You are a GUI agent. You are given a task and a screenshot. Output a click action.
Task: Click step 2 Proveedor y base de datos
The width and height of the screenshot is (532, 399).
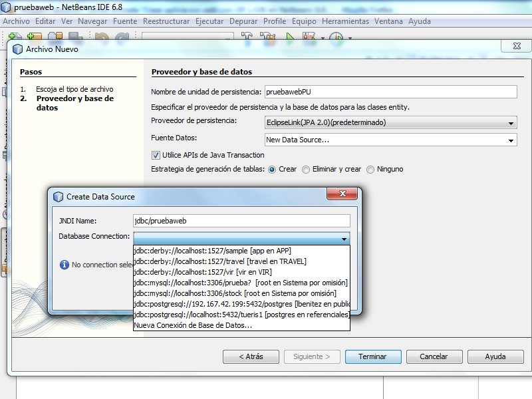(75, 103)
